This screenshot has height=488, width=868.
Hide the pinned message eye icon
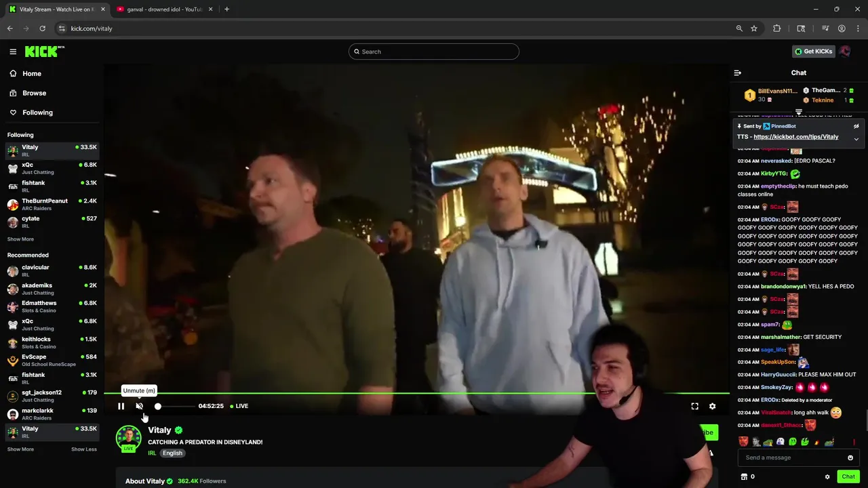(x=856, y=126)
